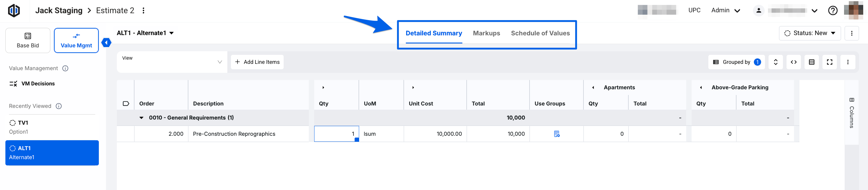Click the fullscreen icon in table toolbar
The height and width of the screenshot is (190, 868).
(x=829, y=62)
